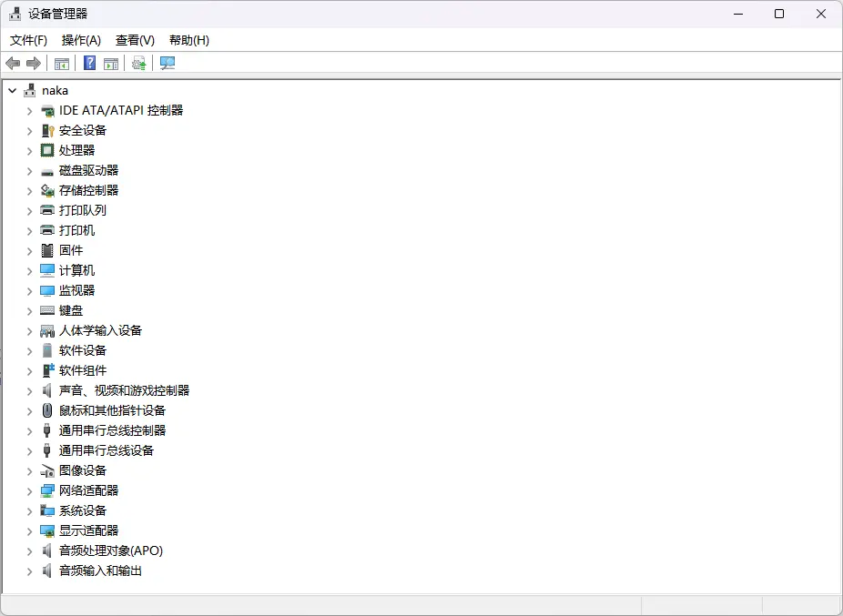Select the 安全设备 label text
843x616 pixels.
point(83,131)
